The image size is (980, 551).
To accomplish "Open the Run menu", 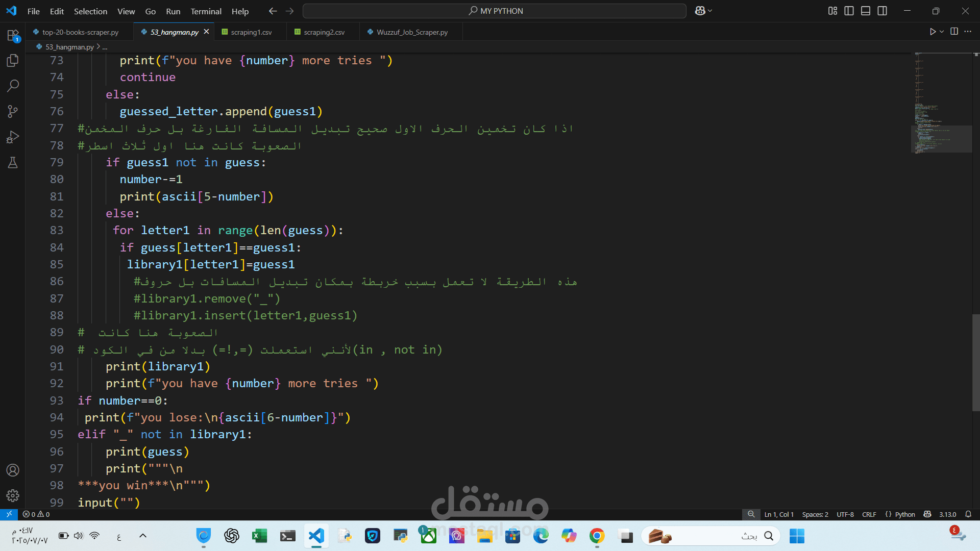I will [173, 11].
